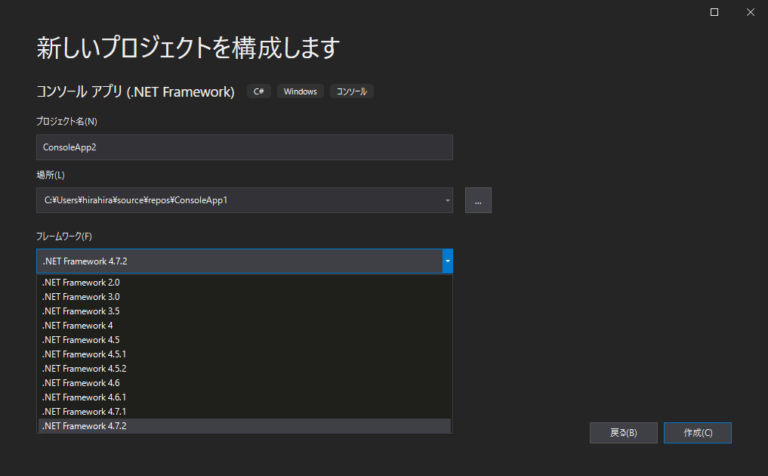Click the selected framework box showing 4.7.2
Viewport: 768px width, 476px height.
point(240,261)
